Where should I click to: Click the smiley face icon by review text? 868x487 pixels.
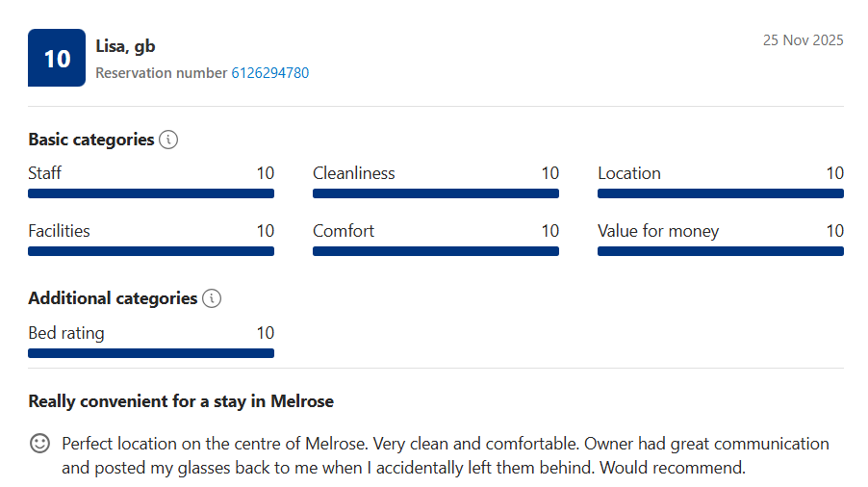coord(39,444)
